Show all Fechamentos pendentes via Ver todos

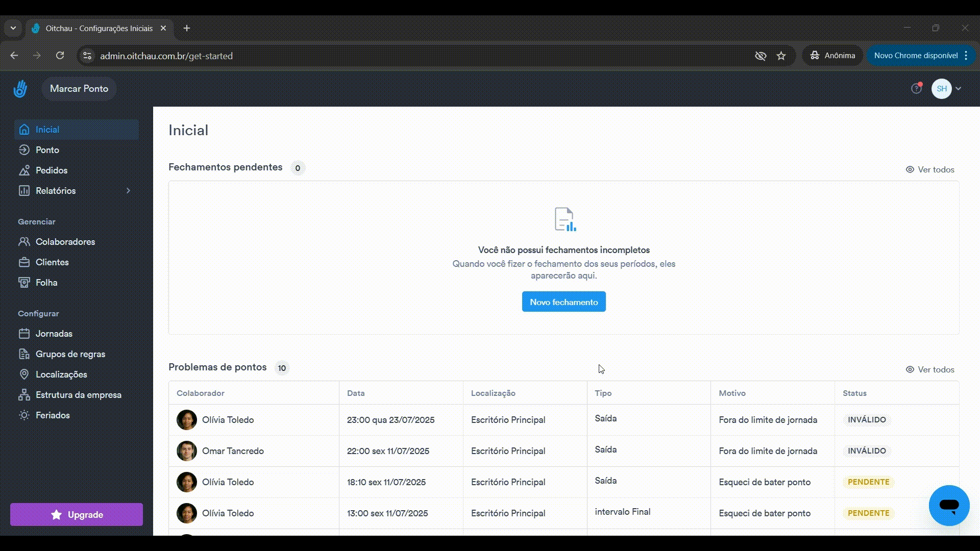click(929, 169)
